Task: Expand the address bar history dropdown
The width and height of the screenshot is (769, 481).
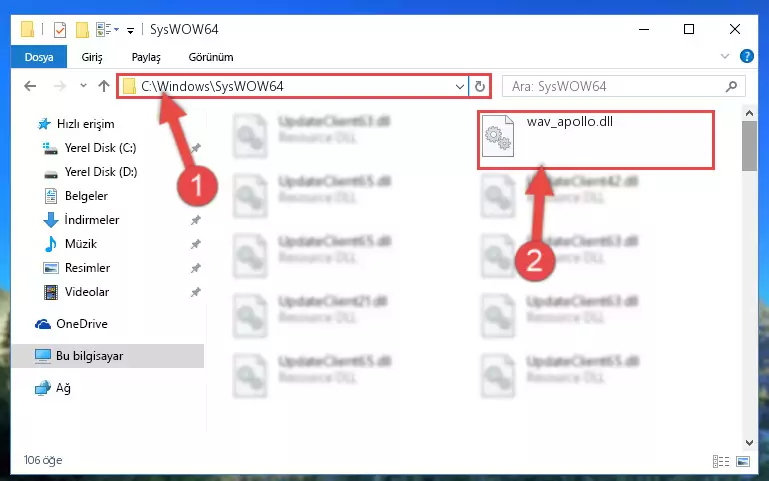Action: pos(460,87)
